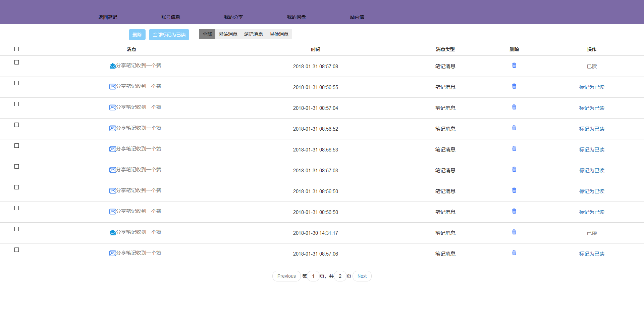Click the envelope icon in 08:57:03 row
The image size is (644, 311).
pos(112,170)
